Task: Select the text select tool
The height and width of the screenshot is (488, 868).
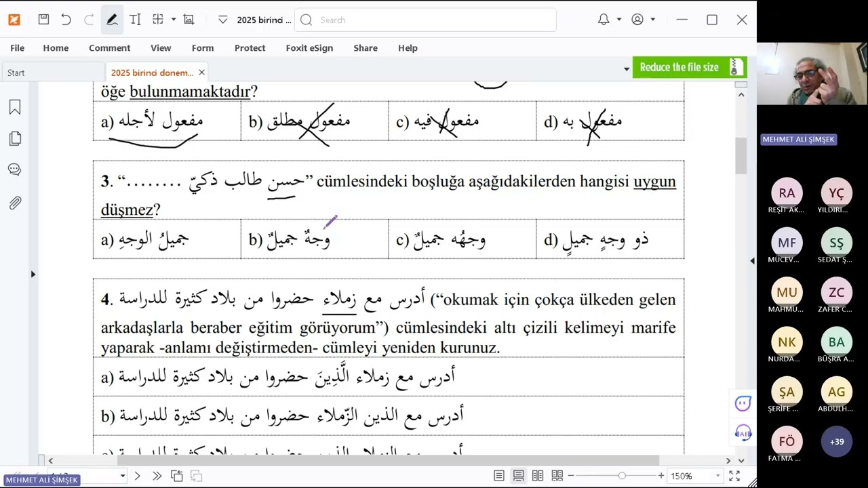Action: point(135,20)
